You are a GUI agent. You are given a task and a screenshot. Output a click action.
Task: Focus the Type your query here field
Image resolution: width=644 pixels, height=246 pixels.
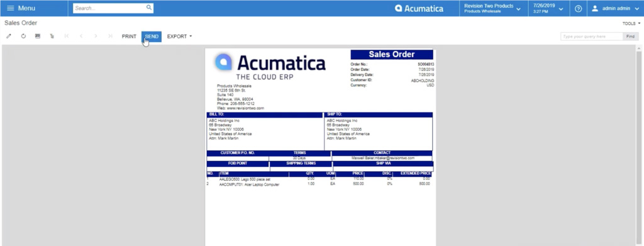[x=592, y=36]
